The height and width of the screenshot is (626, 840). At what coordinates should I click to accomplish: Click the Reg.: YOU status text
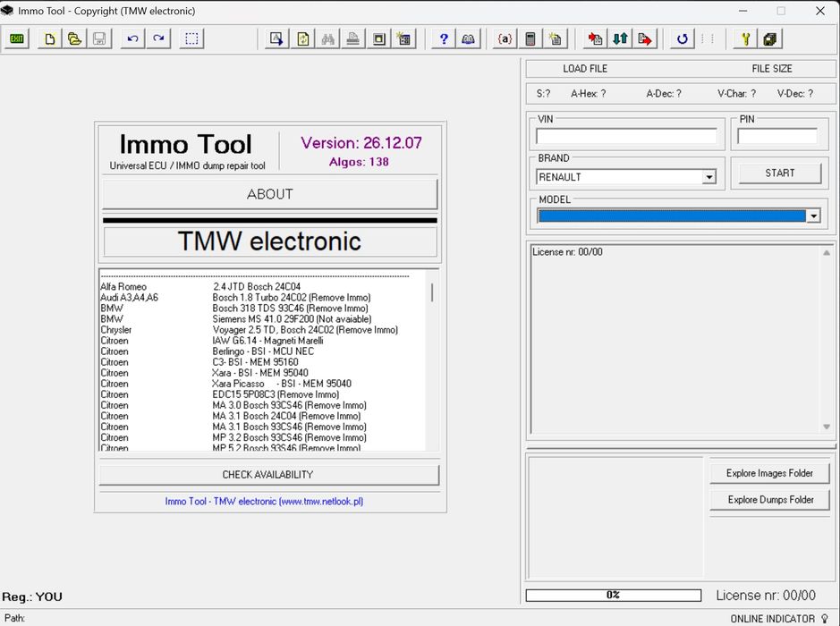32,596
